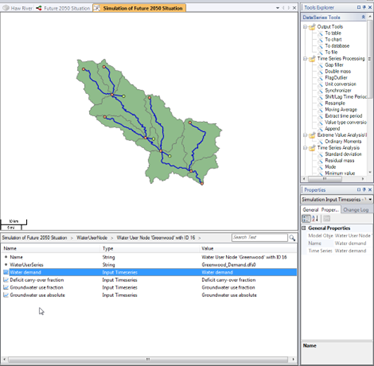The image size is (374, 366).
Task: Click the search magnifier icon
Action: (292, 238)
